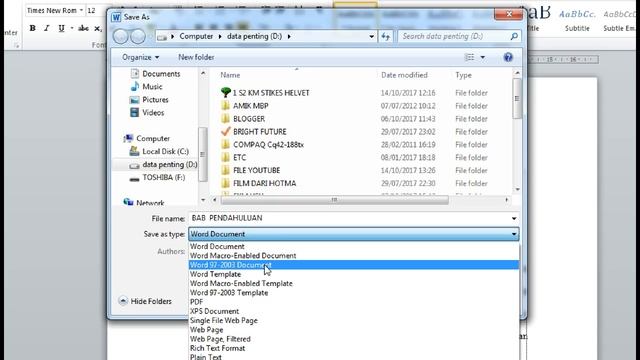Expand the address bar path dropdown
This screenshot has height=360, width=640.
pos(371,36)
